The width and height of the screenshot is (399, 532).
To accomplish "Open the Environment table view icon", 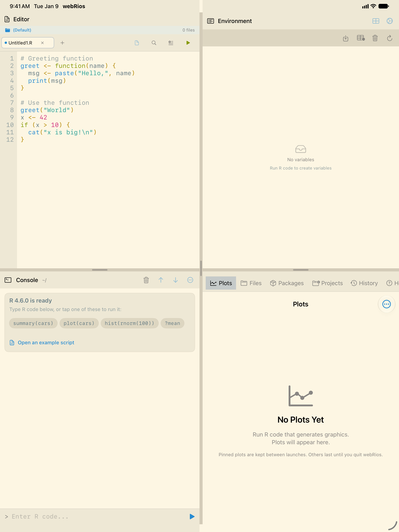I will (x=361, y=38).
